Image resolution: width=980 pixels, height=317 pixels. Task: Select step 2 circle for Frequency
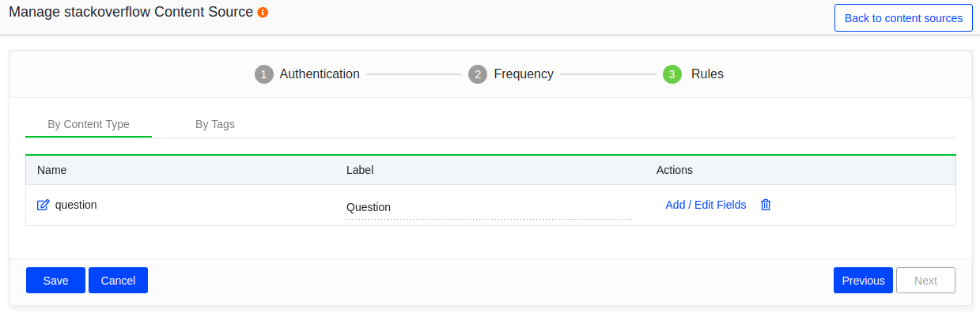point(477,74)
